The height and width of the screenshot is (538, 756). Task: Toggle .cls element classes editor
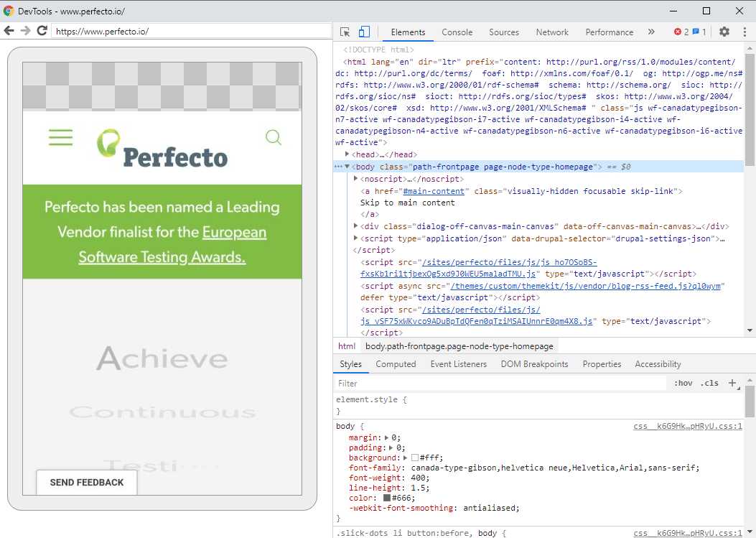tap(710, 383)
